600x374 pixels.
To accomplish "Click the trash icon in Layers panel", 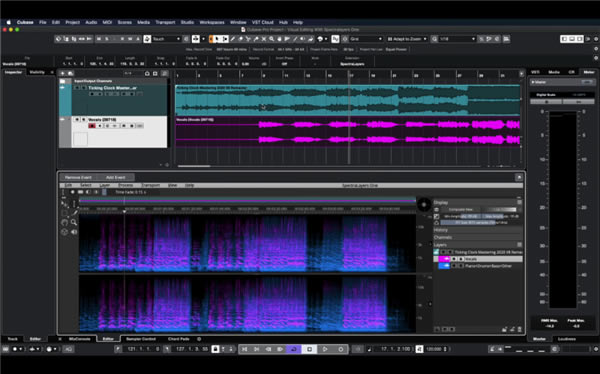I will [x=519, y=329].
